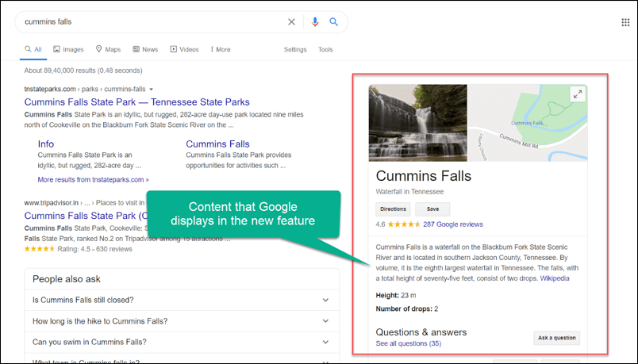Expand 'Can you swim in Cummins Falls?' question
Image resolution: width=638 pixels, height=364 pixels.
point(182,342)
